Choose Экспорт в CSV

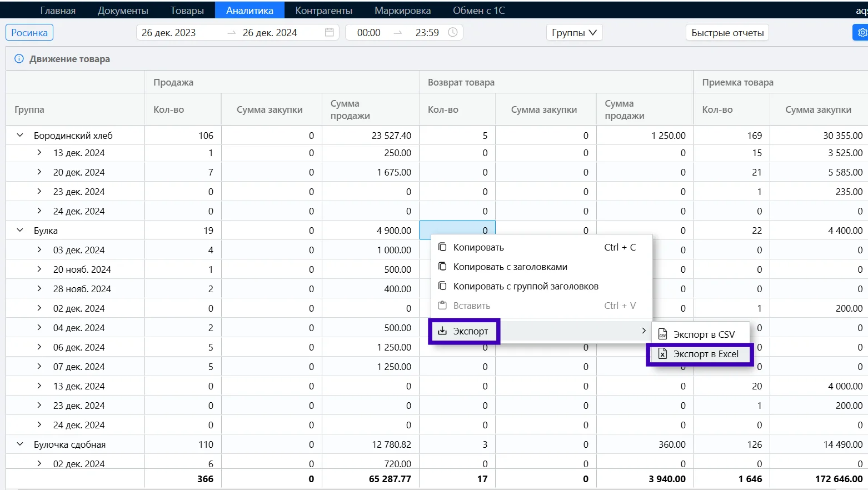click(x=701, y=334)
